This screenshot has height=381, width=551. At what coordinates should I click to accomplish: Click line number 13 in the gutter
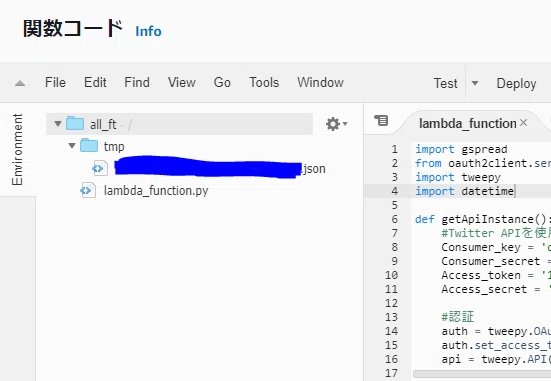[391, 317]
